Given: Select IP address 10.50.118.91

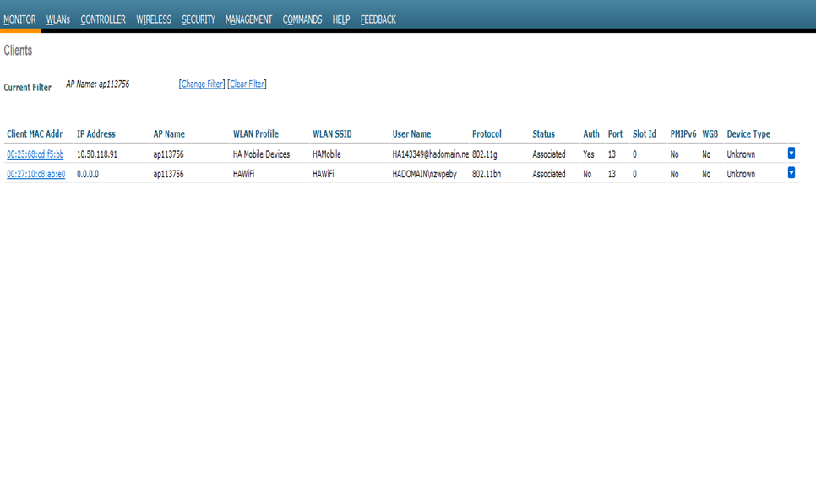Looking at the screenshot, I should pos(97,154).
